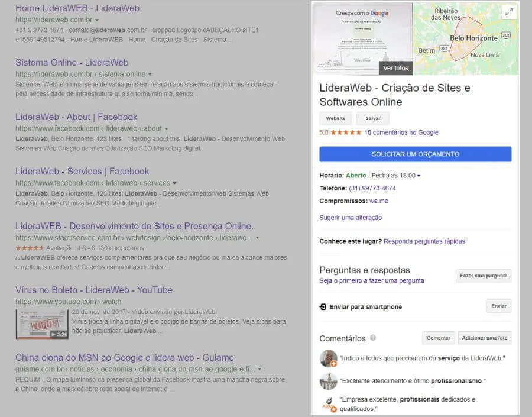Click the Adicionar uma foto button
This screenshot has width=532, height=417.
point(485,338)
